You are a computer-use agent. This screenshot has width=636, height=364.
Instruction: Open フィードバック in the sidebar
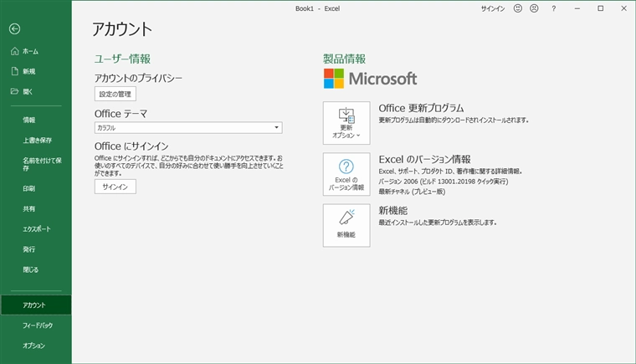[x=36, y=326]
